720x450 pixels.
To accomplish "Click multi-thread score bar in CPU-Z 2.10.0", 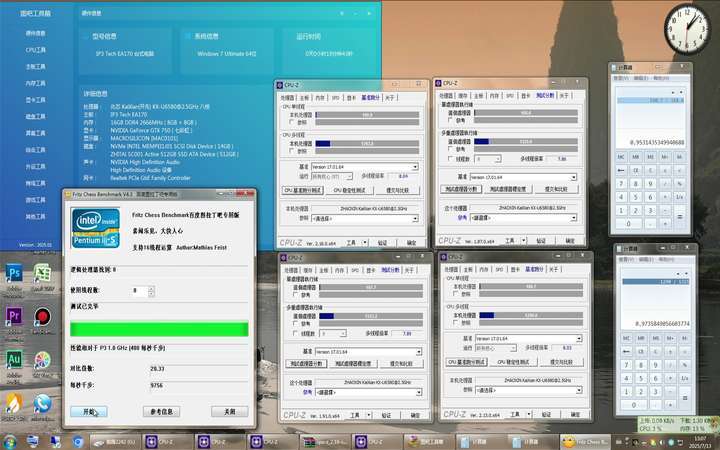I will click(367, 144).
